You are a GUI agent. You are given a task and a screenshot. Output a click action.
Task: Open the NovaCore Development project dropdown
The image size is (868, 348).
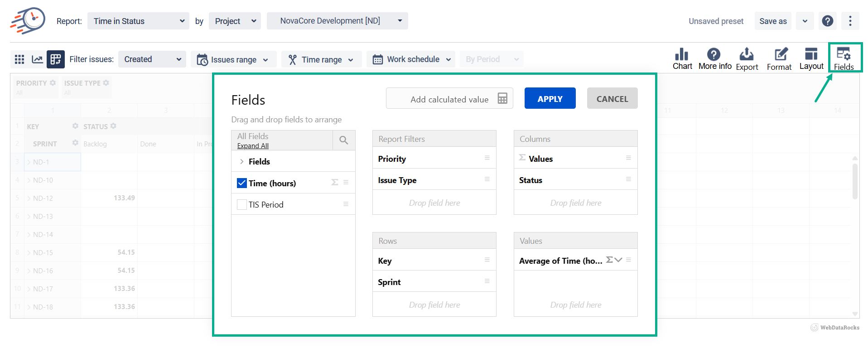click(337, 21)
